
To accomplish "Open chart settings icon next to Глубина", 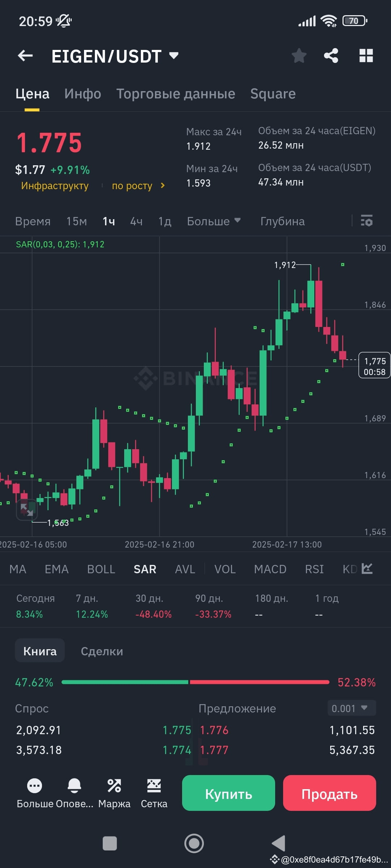I will [366, 221].
